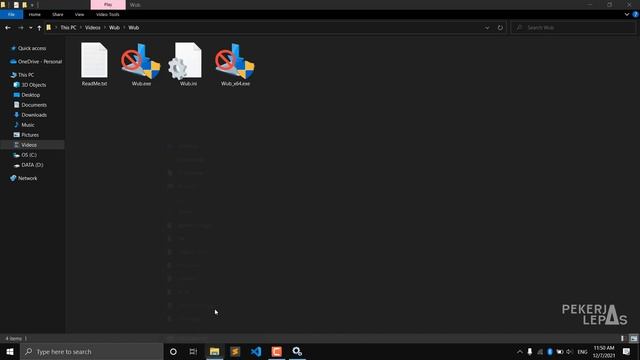Click the Search Wub input field
This screenshot has height=360, width=640.
coord(573,28)
